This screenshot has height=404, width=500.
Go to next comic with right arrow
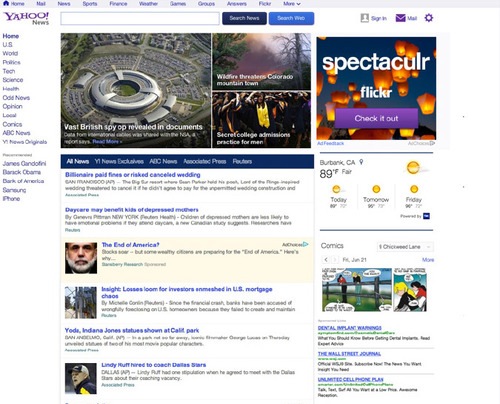335,260
